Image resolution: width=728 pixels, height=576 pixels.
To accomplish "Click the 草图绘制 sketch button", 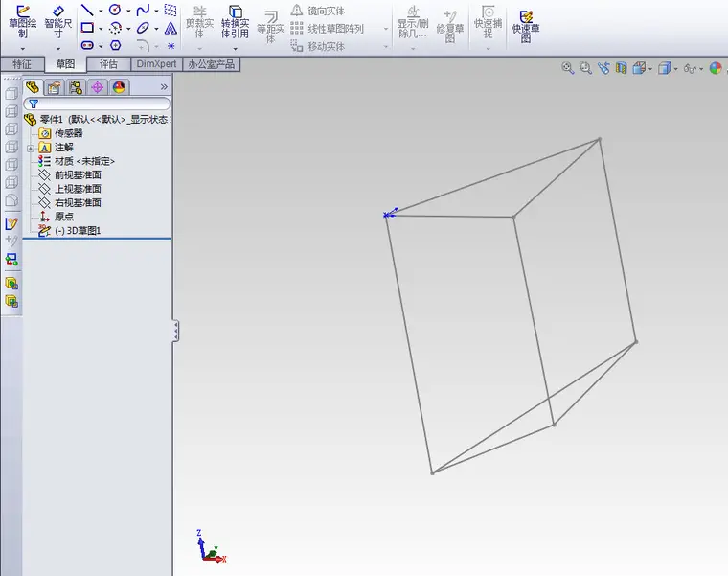I will click(x=22, y=21).
